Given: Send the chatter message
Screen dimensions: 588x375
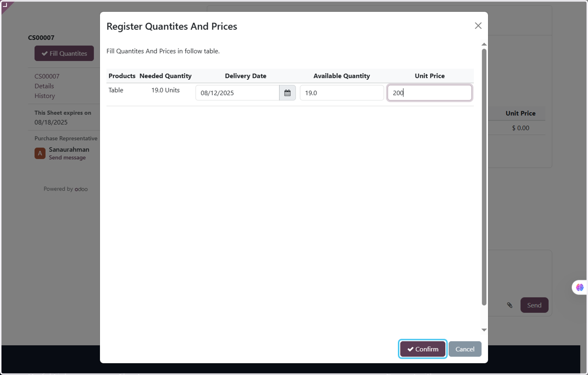Looking at the screenshot, I should click(x=534, y=305).
